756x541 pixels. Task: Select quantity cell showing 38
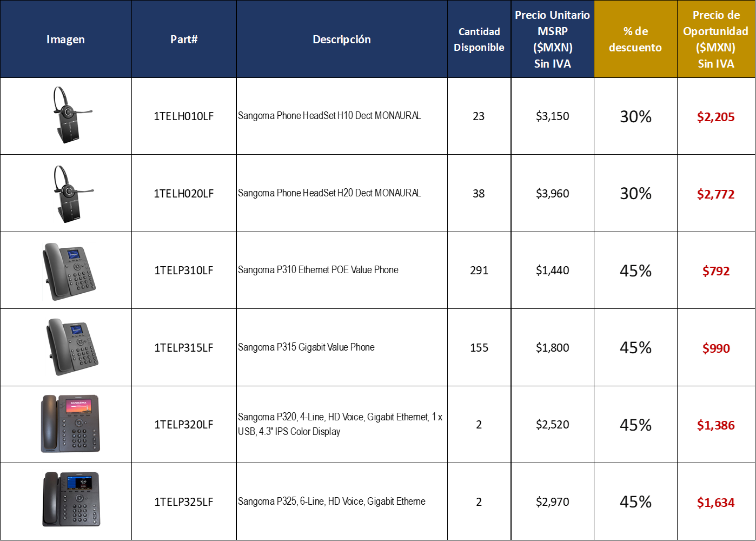point(479,194)
